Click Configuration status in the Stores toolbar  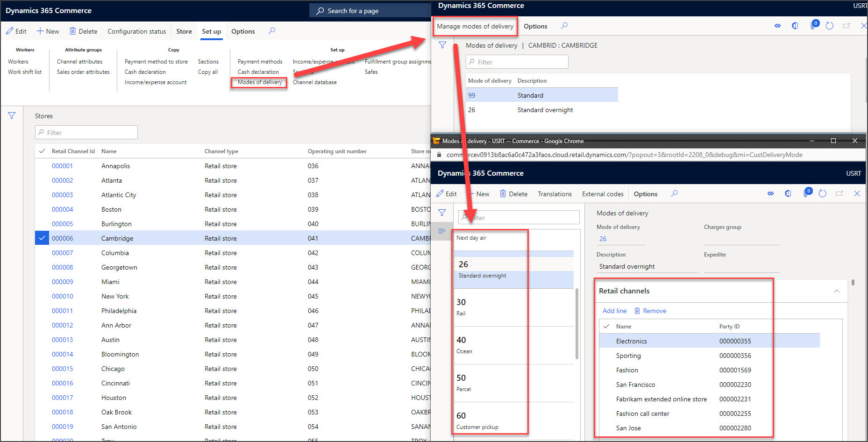point(137,31)
